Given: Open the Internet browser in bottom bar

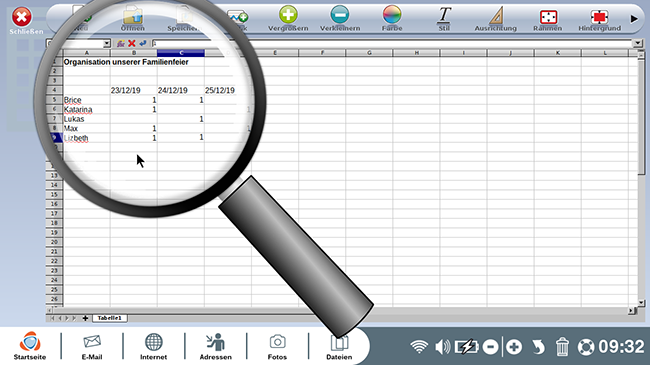Looking at the screenshot, I should pyautogui.click(x=153, y=346).
